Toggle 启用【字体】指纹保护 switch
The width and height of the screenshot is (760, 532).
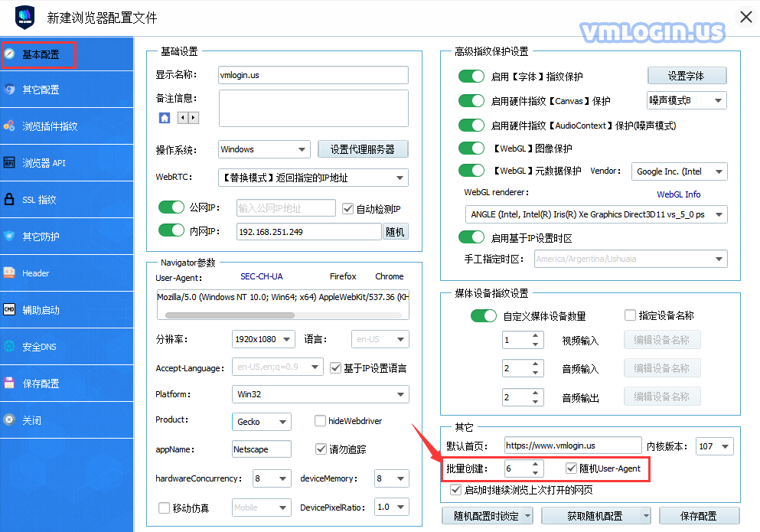tap(471, 76)
